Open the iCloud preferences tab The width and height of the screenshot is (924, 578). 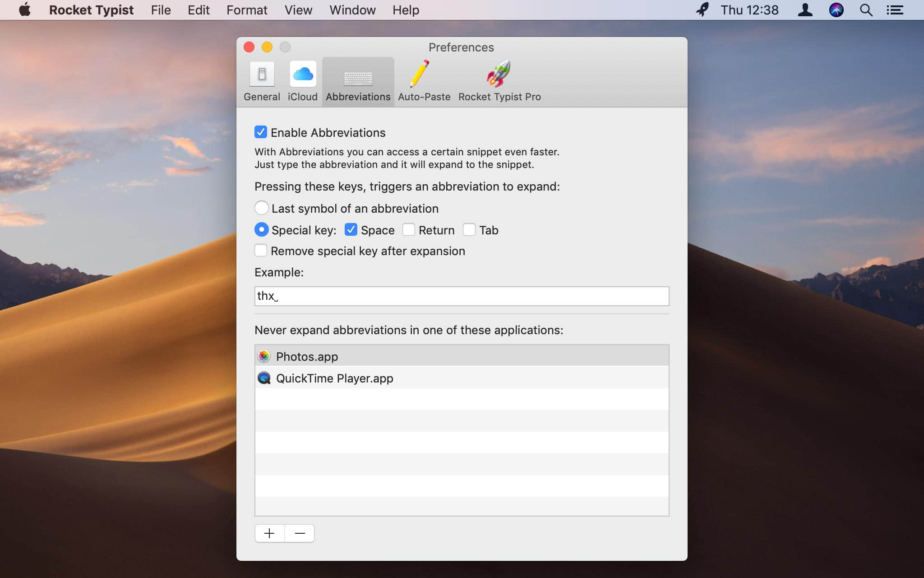(303, 82)
